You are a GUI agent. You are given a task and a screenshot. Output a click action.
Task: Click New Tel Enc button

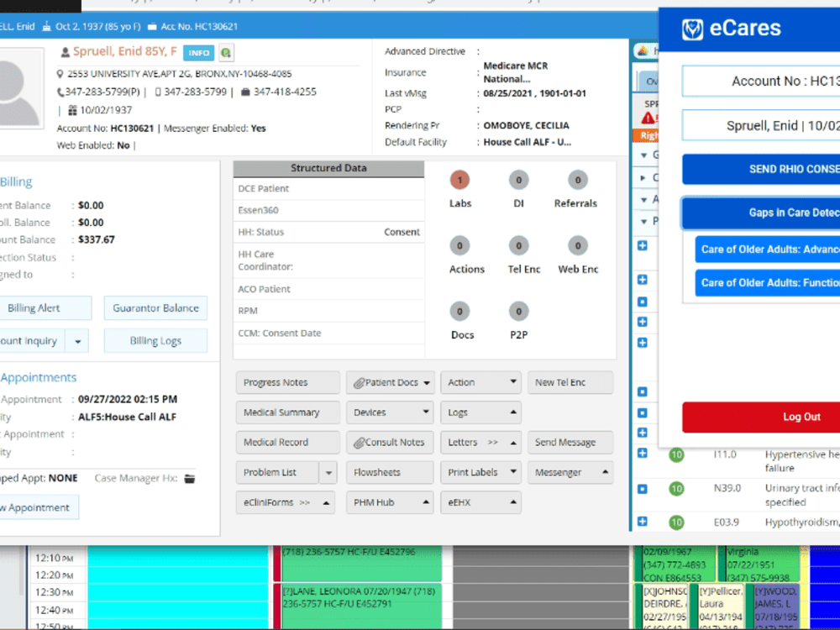(570, 382)
